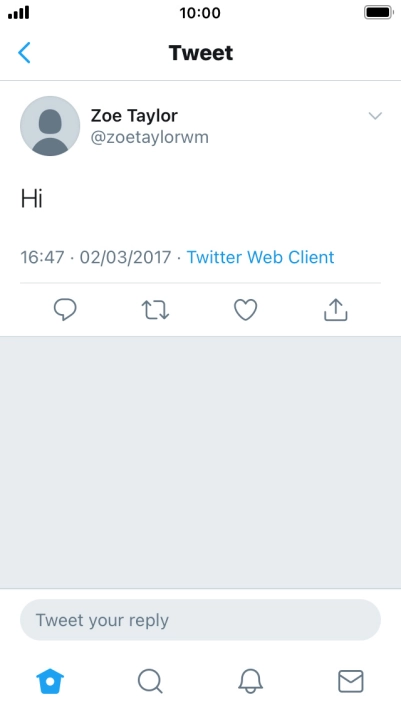This screenshot has height=712, width=401.
Task: Open the Twitter Web Client link
Action: point(260,257)
